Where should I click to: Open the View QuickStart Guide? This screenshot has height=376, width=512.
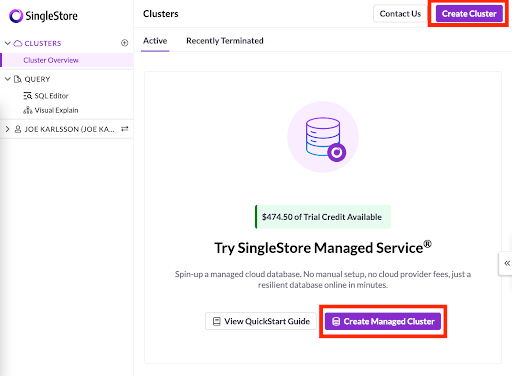click(x=261, y=321)
